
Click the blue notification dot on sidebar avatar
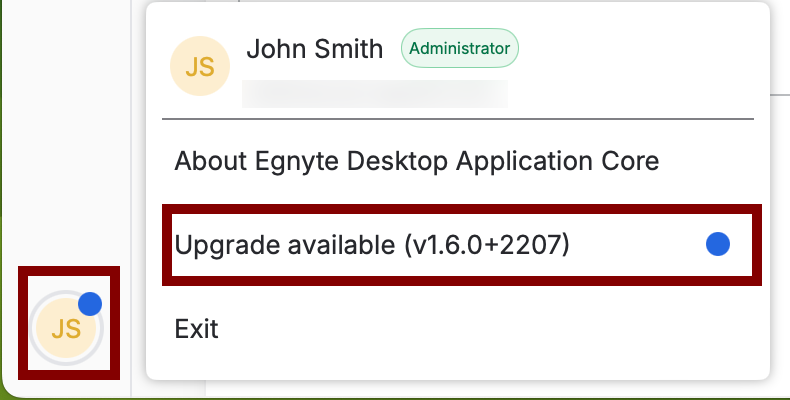coord(90,304)
